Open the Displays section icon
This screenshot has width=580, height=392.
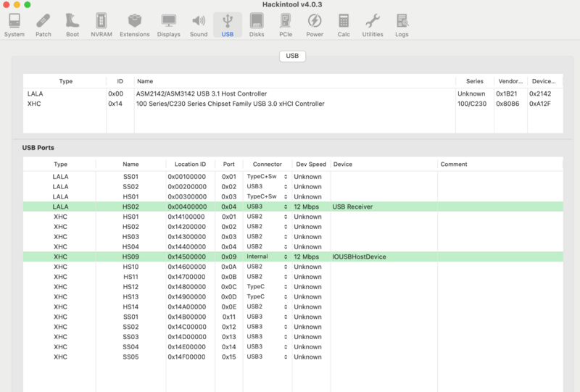[168, 25]
